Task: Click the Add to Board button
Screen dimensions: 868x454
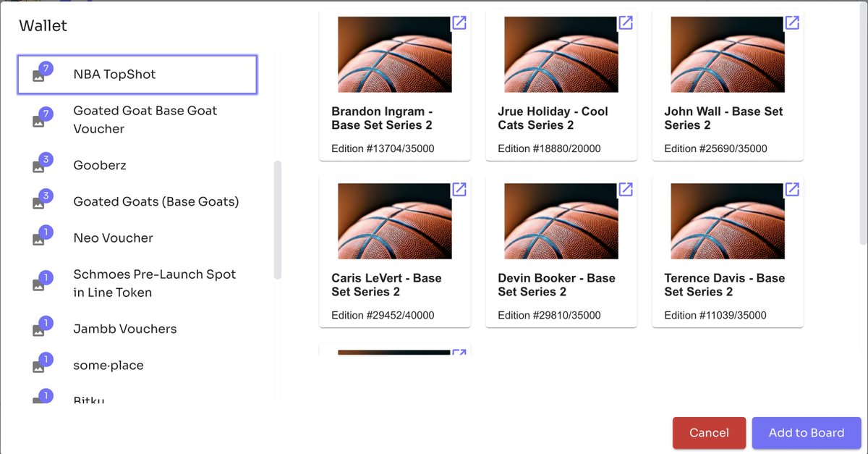Action: 807,433
